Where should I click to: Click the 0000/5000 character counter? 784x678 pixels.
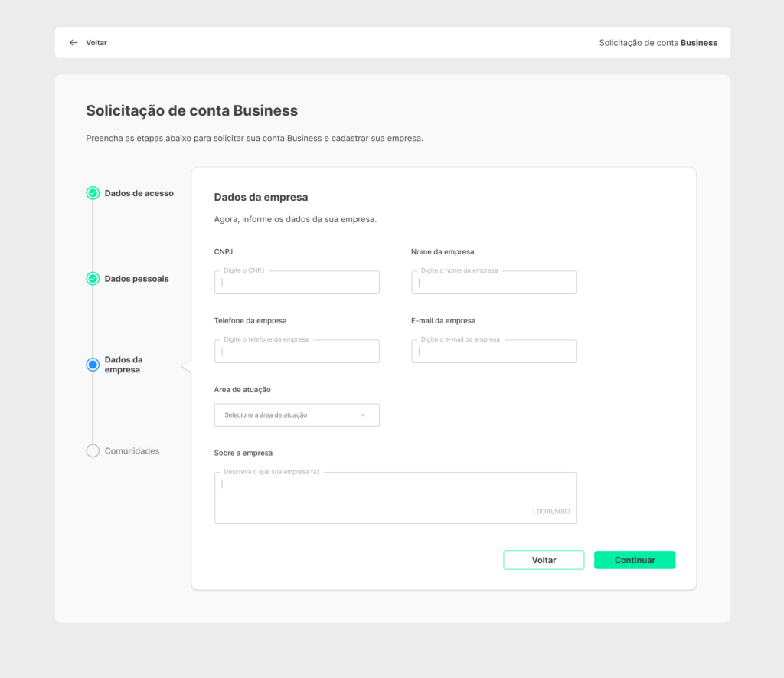pyautogui.click(x=553, y=512)
